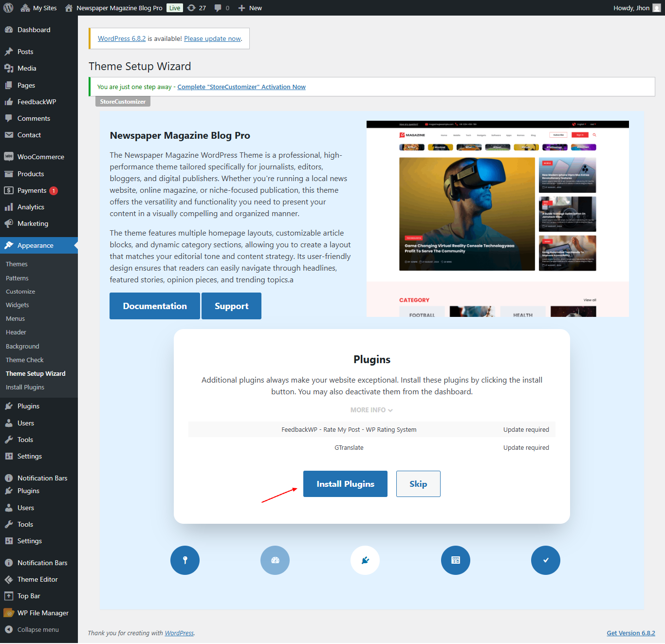Open Customize submenu item

[x=20, y=292]
